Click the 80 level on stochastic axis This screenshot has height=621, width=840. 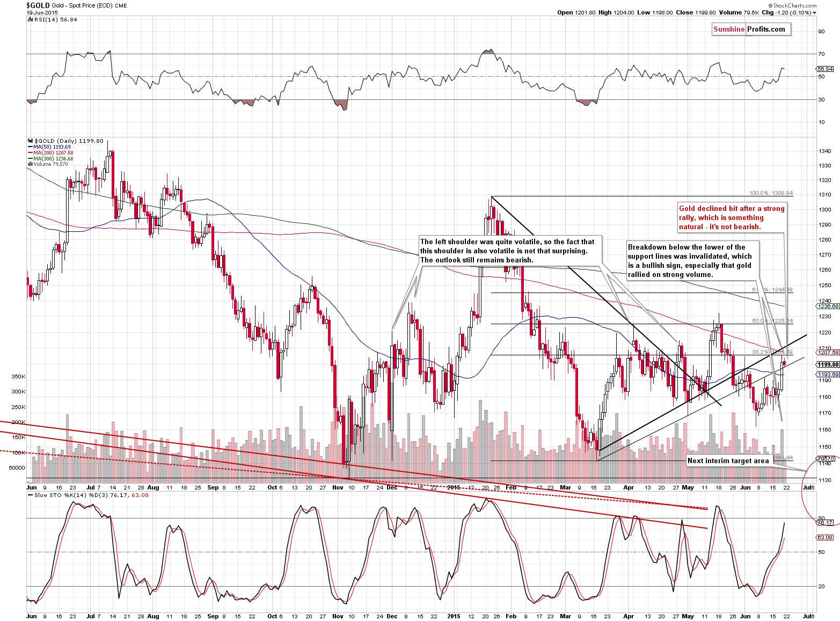821,518
